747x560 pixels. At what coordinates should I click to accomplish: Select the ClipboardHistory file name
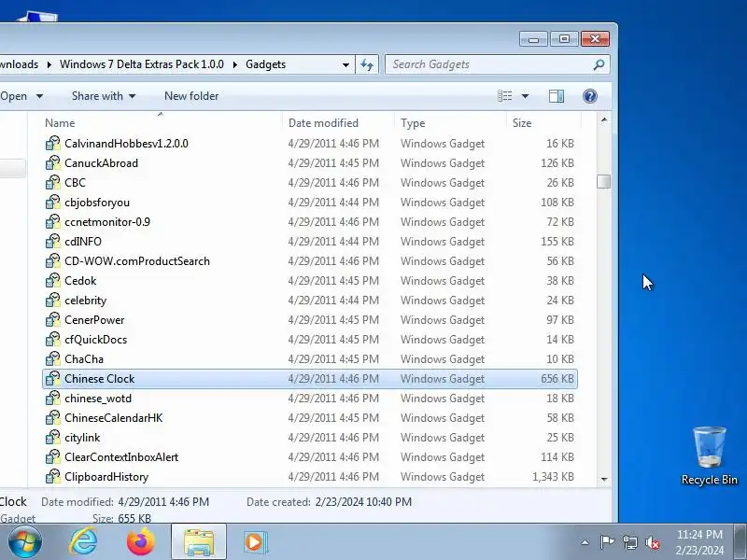click(x=106, y=477)
